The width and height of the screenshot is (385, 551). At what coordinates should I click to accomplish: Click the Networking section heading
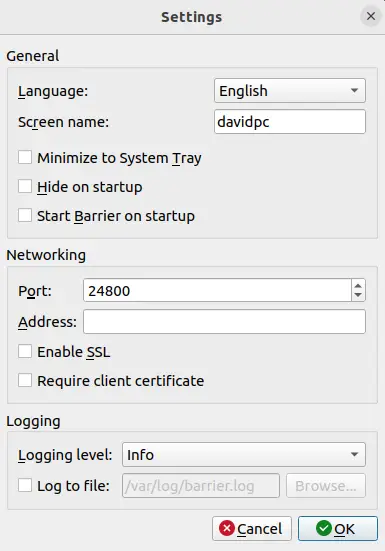(46, 255)
